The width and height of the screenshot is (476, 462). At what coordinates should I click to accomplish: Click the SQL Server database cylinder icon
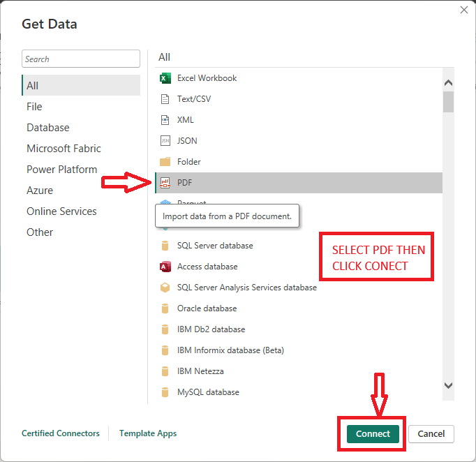[165, 246]
